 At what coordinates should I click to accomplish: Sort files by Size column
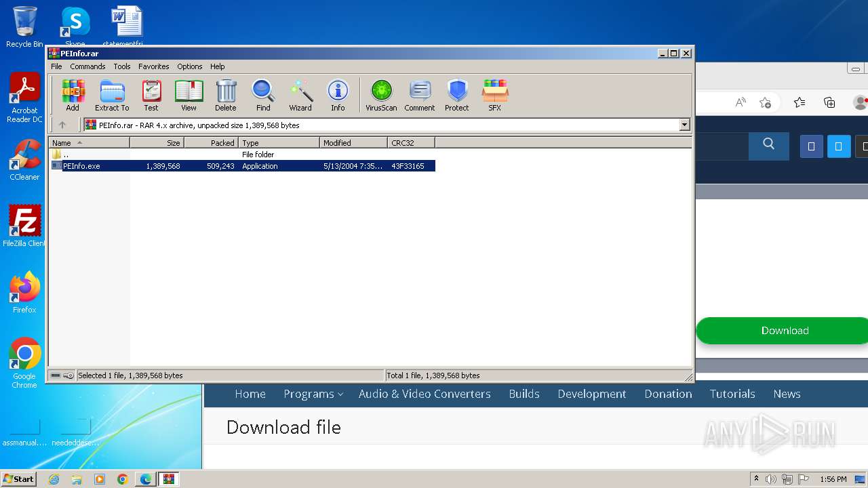[x=157, y=143]
